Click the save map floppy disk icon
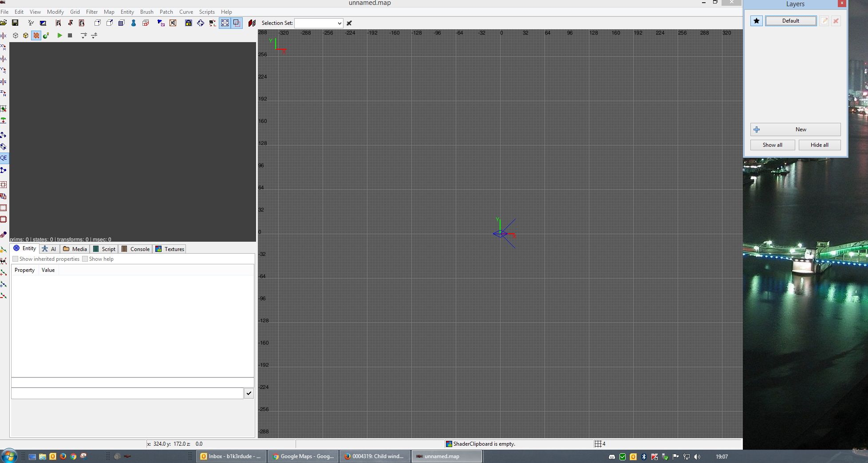Viewport: 868px width, 463px height. tap(15, 23)
